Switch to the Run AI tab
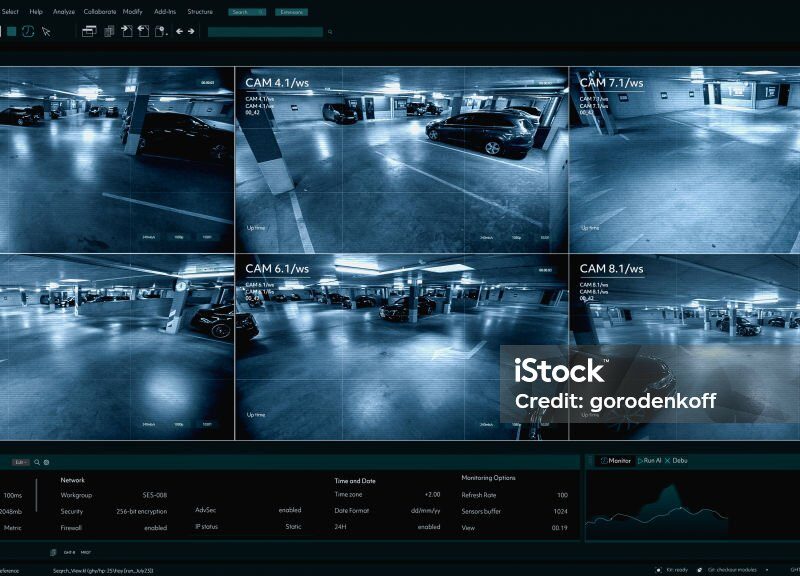 tap(650, 461)
